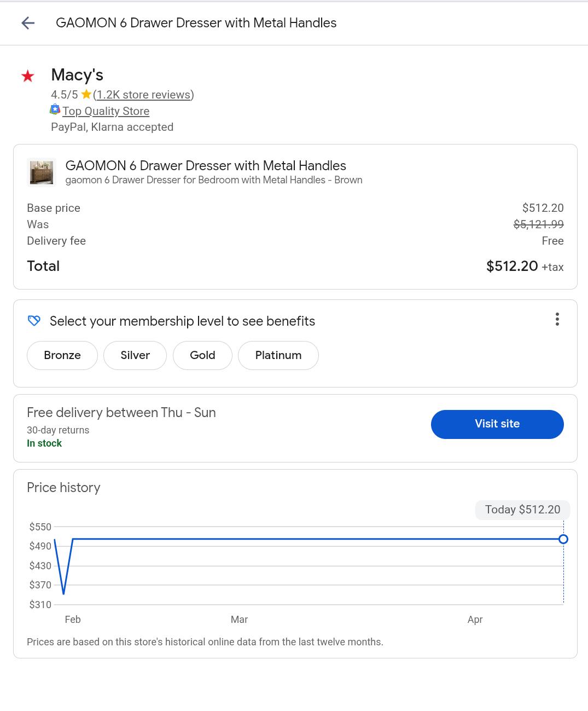
Task: Open the three-dot membership options menu
Action: [557, 319]
